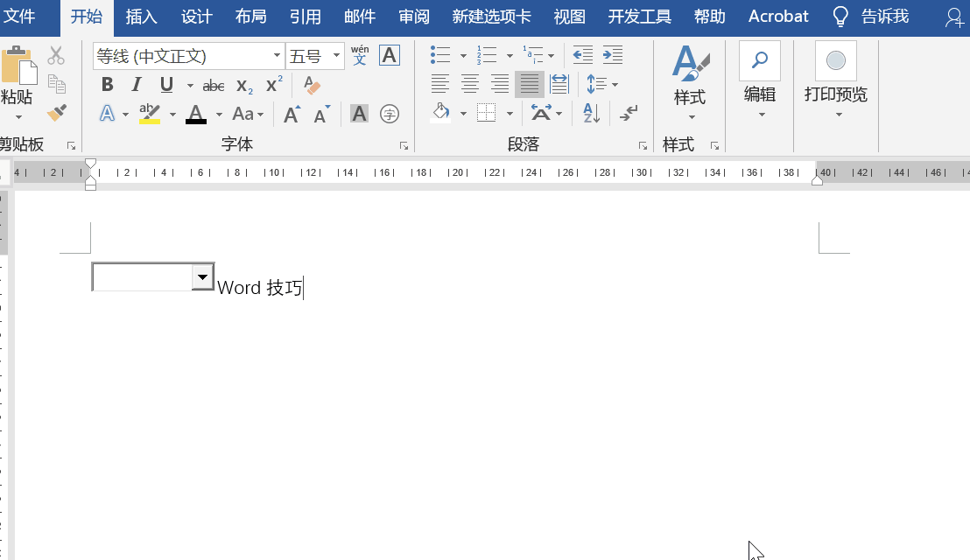Open the 样式 Styles gallery
This screenshot has width=970, height=560.
click(x=690, y=82)
